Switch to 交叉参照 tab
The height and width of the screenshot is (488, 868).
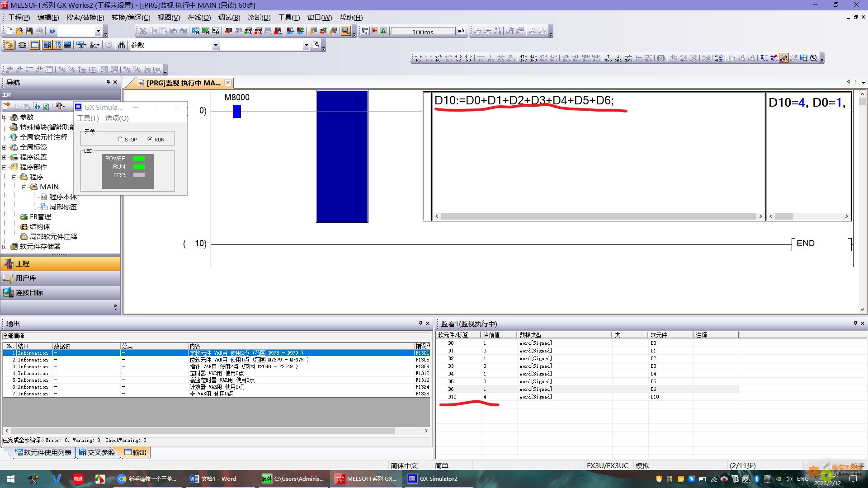pyautogui.click(x=97, y=452)
